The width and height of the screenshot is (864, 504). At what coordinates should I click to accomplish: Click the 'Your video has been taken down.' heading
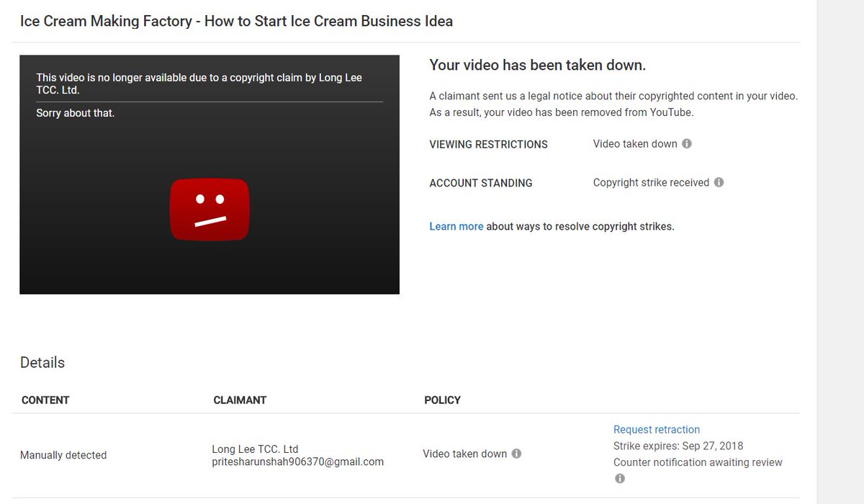pos(538,66)
